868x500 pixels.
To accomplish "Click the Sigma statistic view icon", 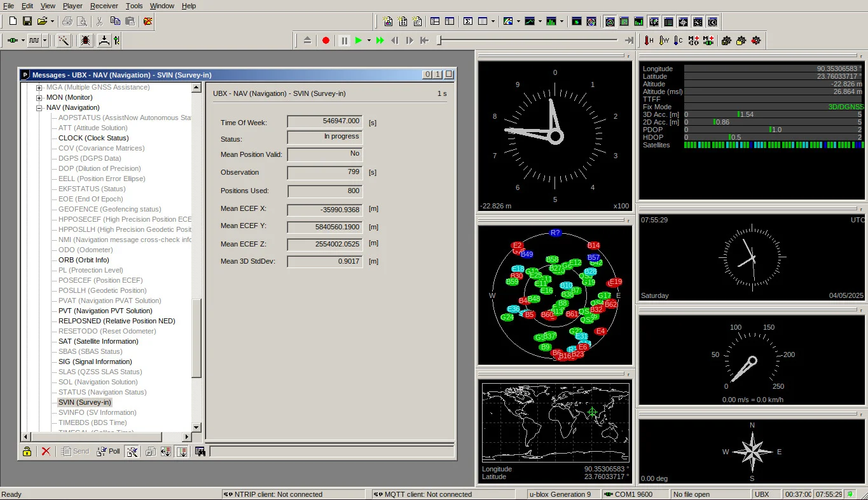I will tap(468, 21).
